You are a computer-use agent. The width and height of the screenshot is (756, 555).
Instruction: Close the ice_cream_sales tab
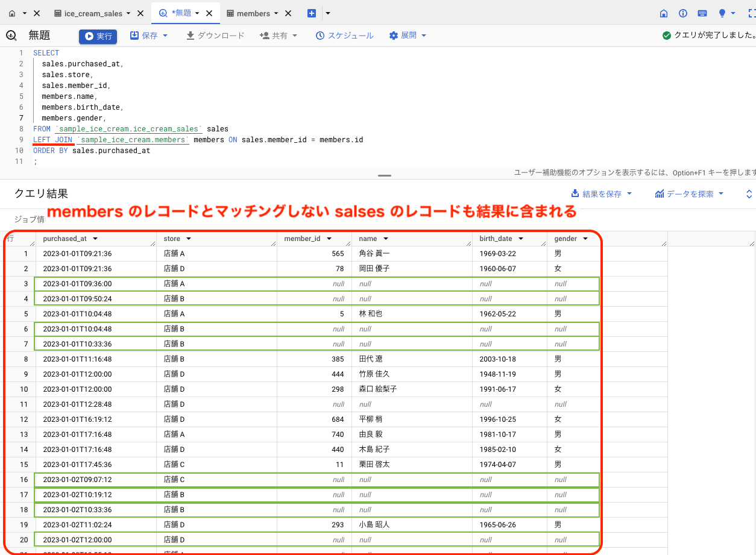point(140,13)
